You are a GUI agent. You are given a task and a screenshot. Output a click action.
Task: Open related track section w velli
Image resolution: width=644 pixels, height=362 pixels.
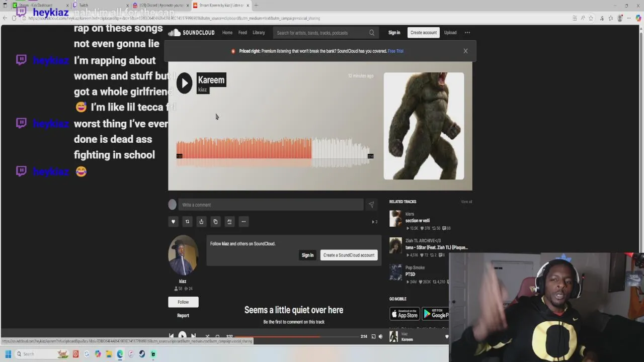point(418,221)
